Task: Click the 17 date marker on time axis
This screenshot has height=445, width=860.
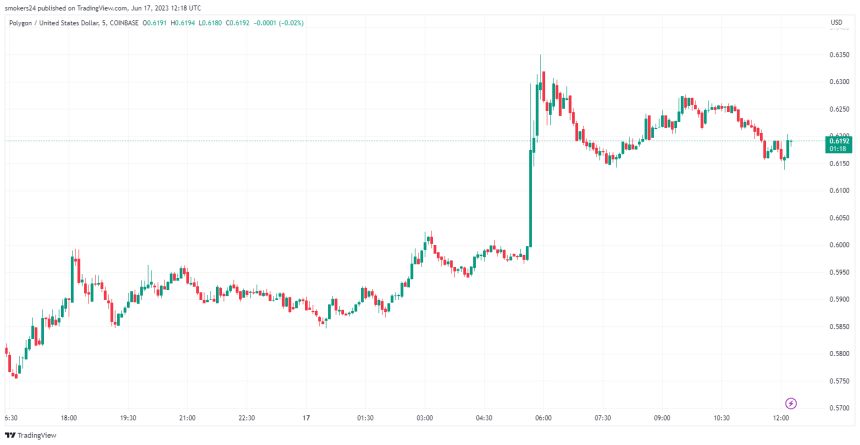Action: pos(306,417)
